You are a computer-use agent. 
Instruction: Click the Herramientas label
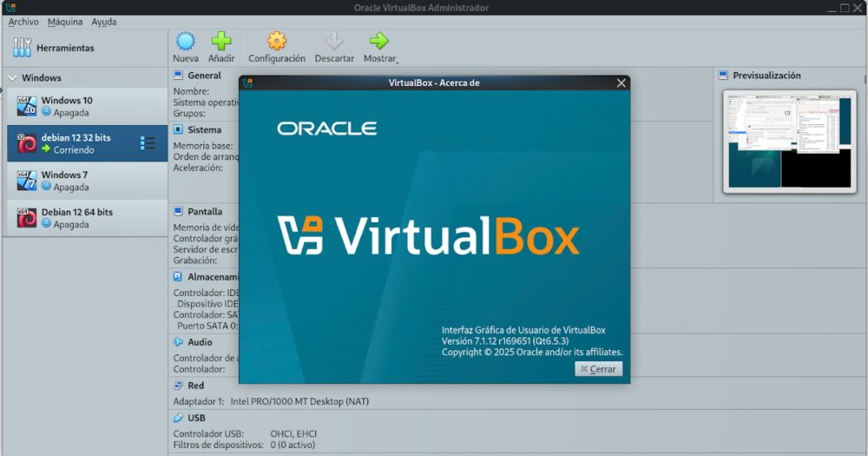pyautogui.click(x=65, y=48)
